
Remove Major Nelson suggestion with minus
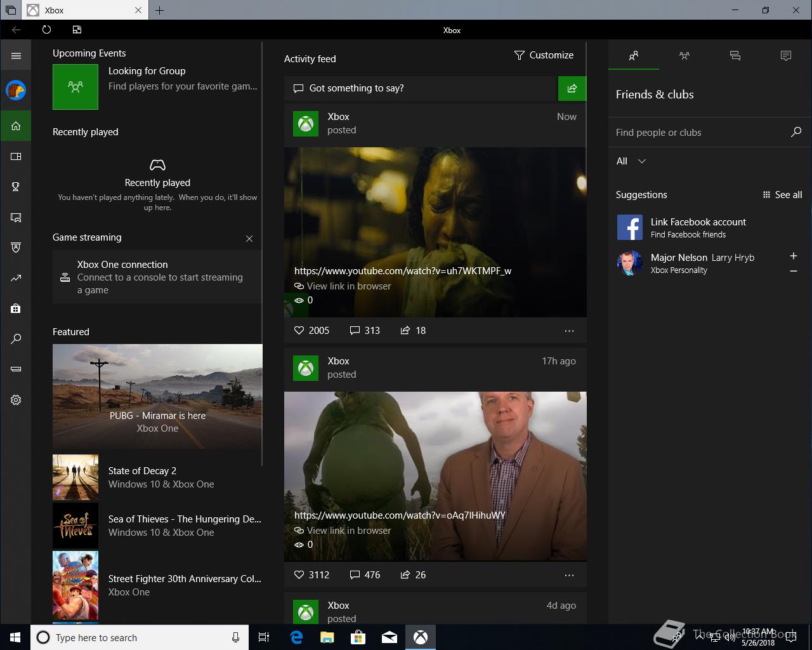(793, 271)
